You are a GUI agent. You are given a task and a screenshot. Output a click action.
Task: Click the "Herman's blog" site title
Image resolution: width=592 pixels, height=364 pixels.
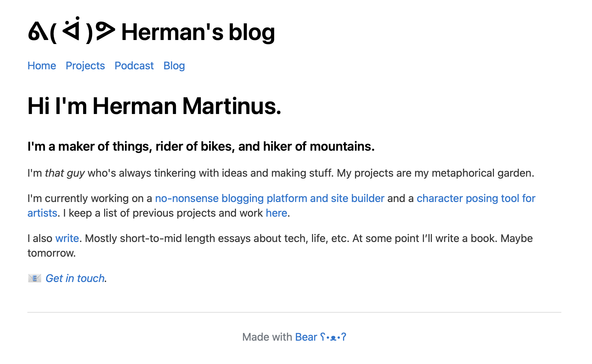click(x=198, y=32)
